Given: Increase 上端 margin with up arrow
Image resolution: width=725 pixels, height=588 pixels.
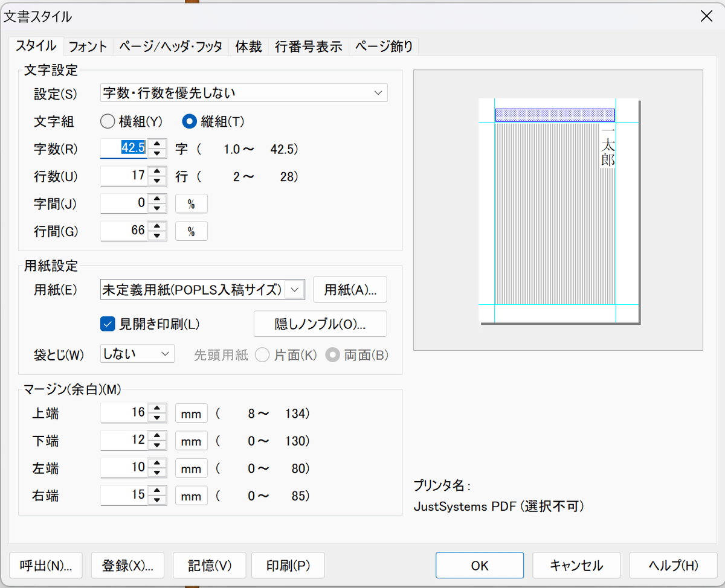Looking at the screenshot, I should (157, 409).
